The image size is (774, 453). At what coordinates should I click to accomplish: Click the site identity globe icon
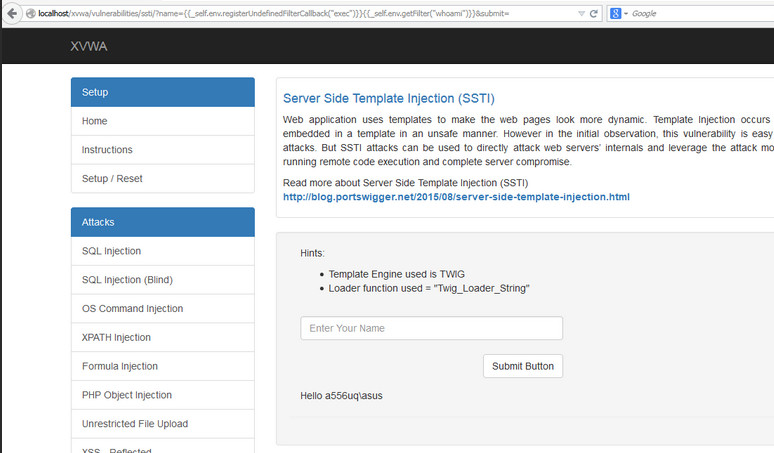pyautogui.click(x=31, y=13)
